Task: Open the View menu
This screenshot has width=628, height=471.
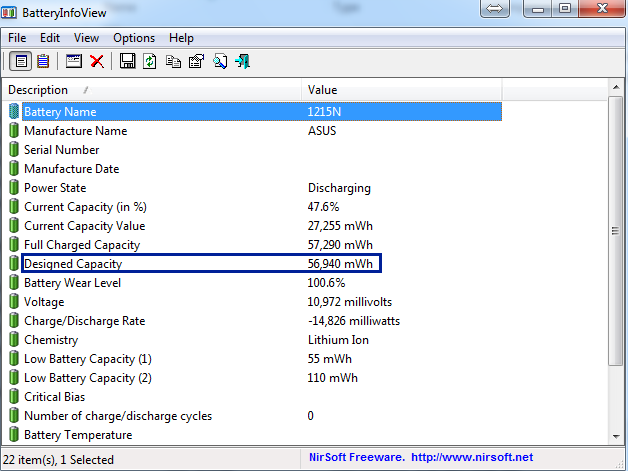Action: coord(86,38)
